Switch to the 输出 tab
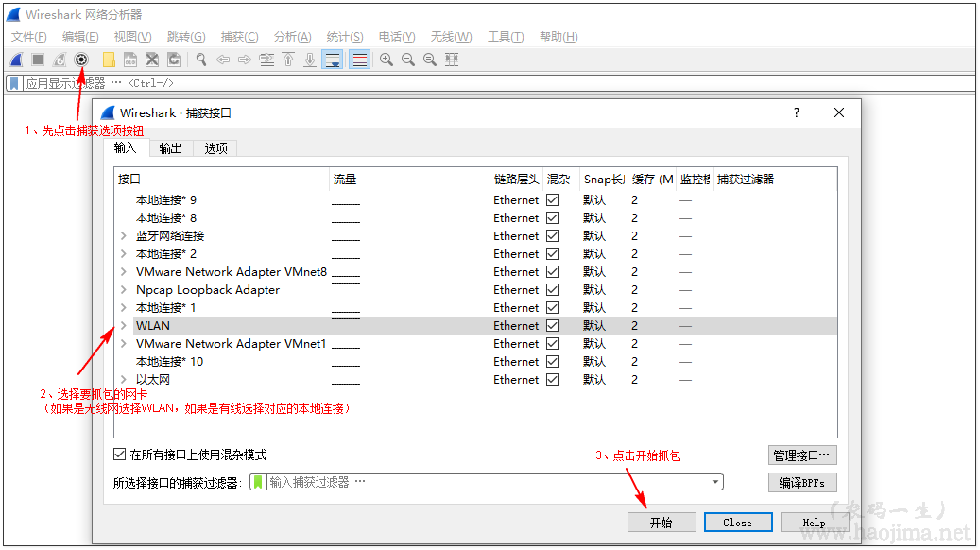 (170, 147)
